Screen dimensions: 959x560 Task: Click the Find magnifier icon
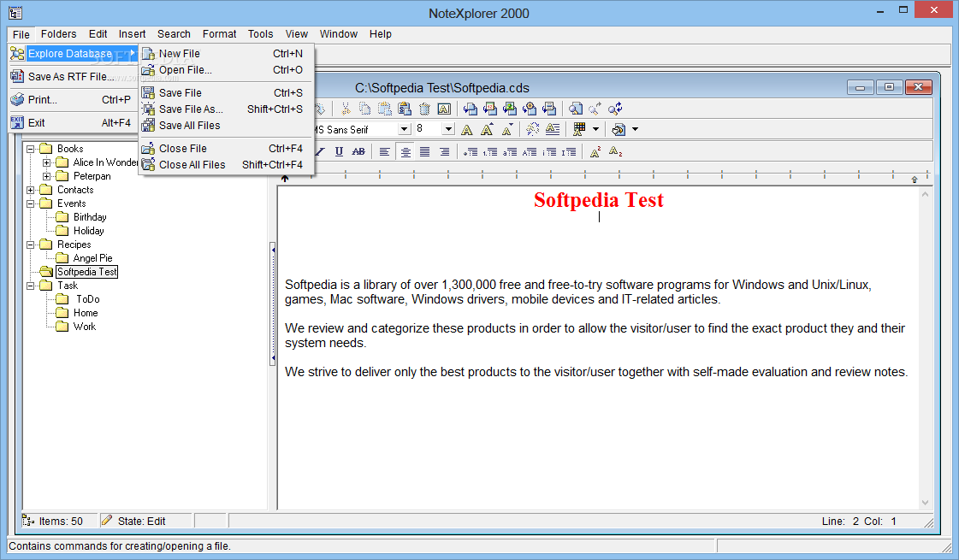tap(576, 109)
